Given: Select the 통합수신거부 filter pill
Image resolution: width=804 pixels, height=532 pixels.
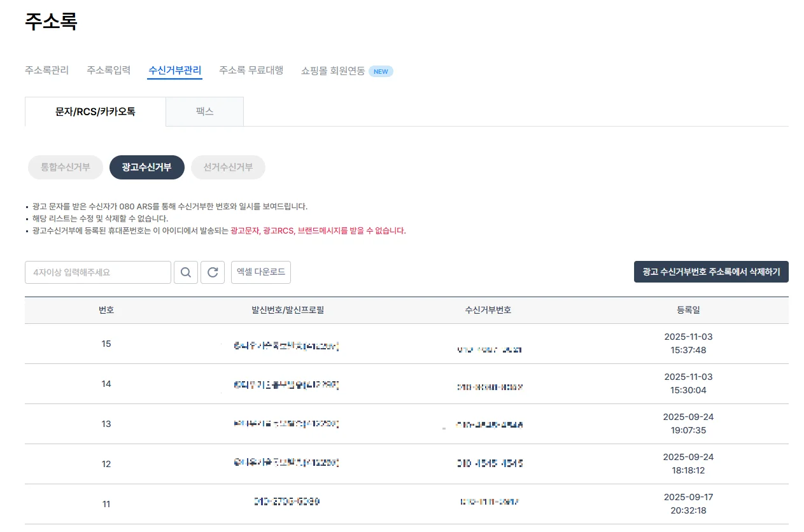Looking at the screenshot, I should [x=66, y=167].
